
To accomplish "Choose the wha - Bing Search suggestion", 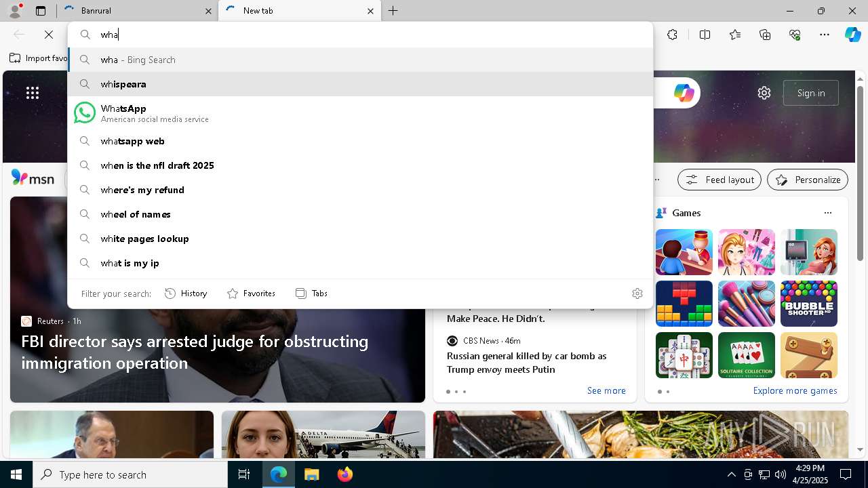I will (x=360, y=60).
